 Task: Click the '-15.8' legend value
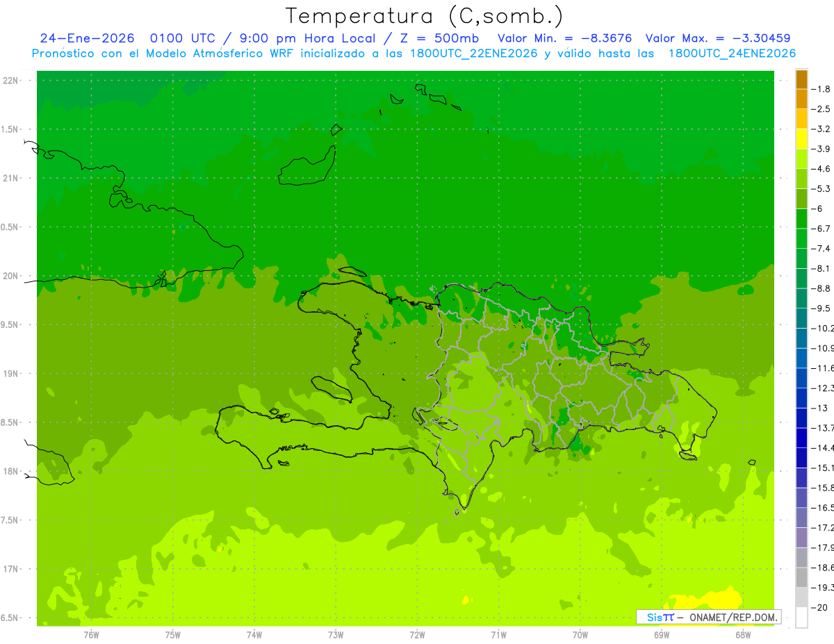click(822, 488)
